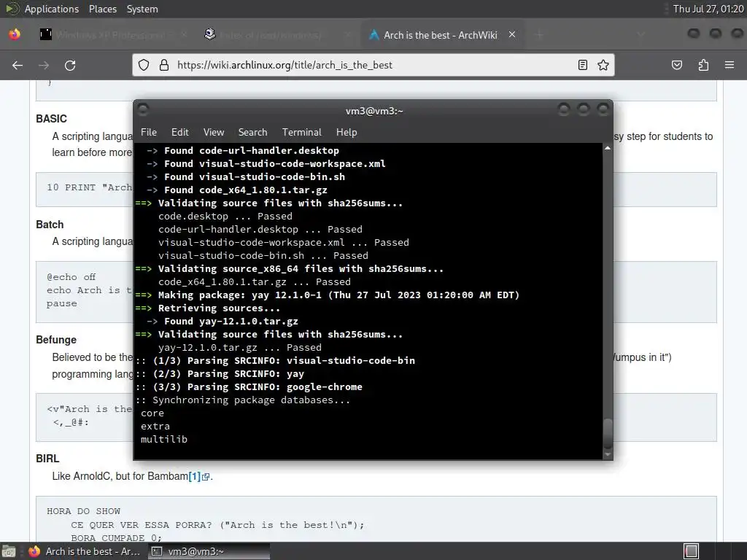Click the BIRL section heading

47,459
